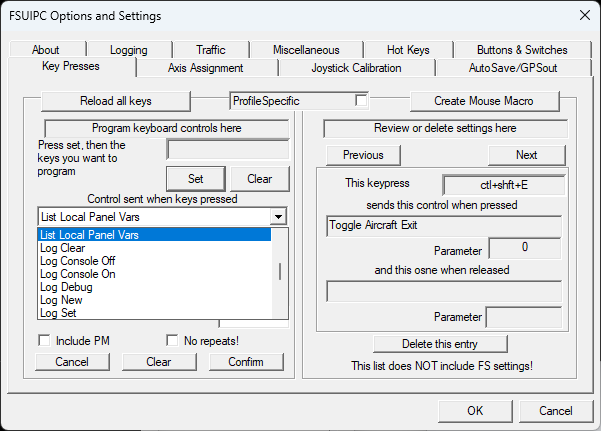The height and width of the screenshot is (431, 601).
Task: Click the Toggle Aircraft Exit field
Action: (444, 225)
